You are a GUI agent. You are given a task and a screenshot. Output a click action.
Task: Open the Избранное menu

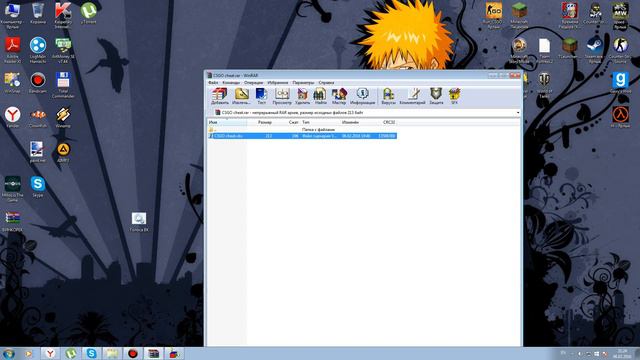point(278,83)
